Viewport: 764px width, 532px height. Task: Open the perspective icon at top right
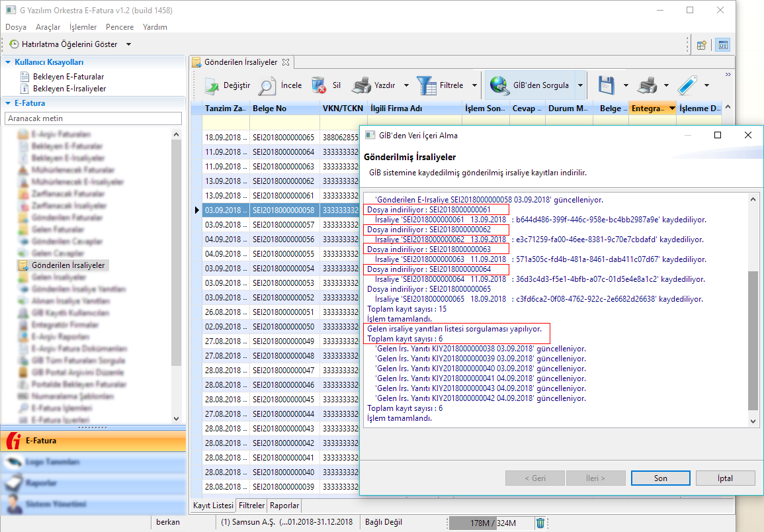tap(702, 45)
